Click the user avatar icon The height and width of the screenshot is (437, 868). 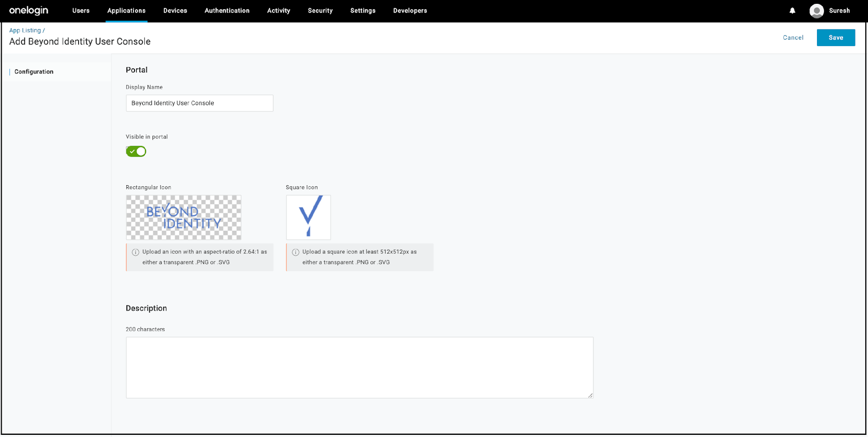point(816,11)
